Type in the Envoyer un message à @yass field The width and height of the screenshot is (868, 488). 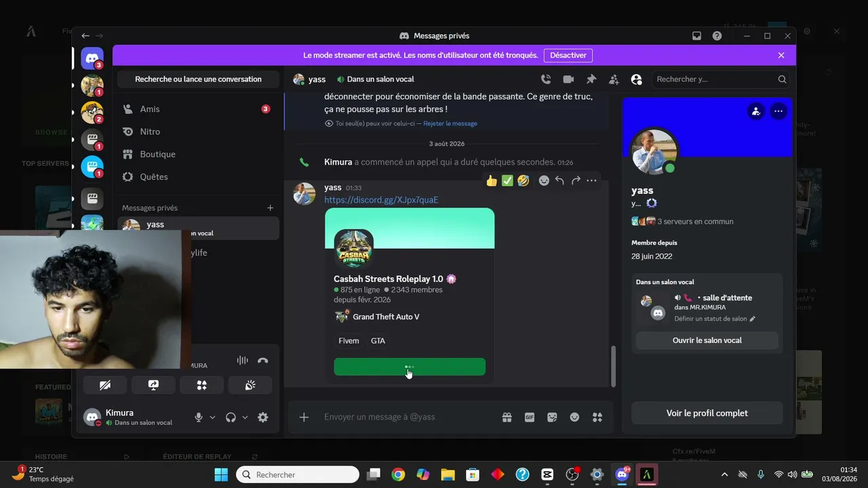click(x=407, y=418)
